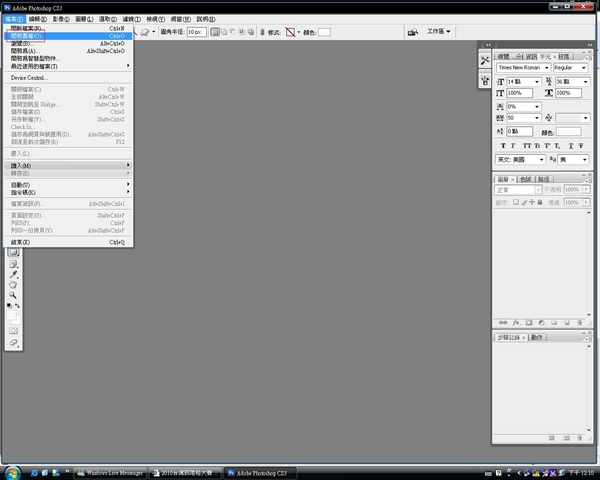Screen dimensions: 600x480
Task: Open Times New Roman font family dropdown
Action: click(x=546, y=68)
